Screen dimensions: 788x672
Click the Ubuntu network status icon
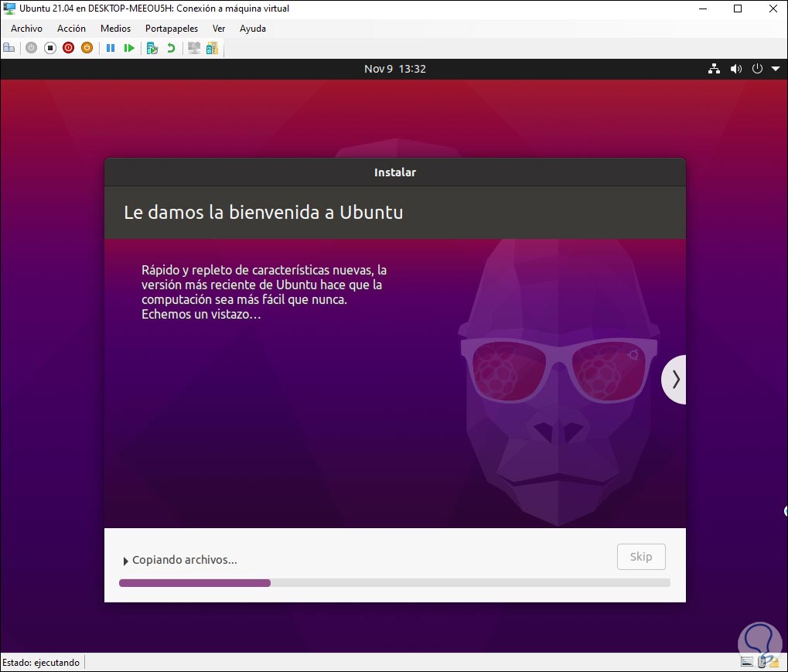[x=714, y=69]
